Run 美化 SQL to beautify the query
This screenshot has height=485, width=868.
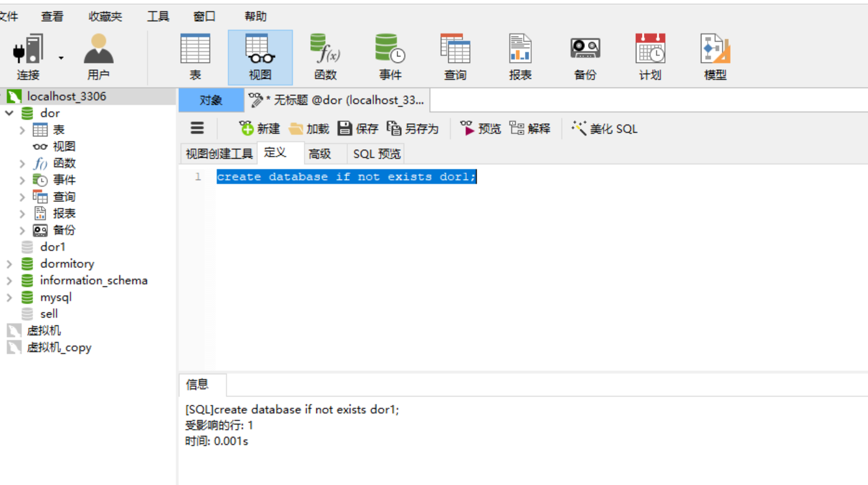604,128
